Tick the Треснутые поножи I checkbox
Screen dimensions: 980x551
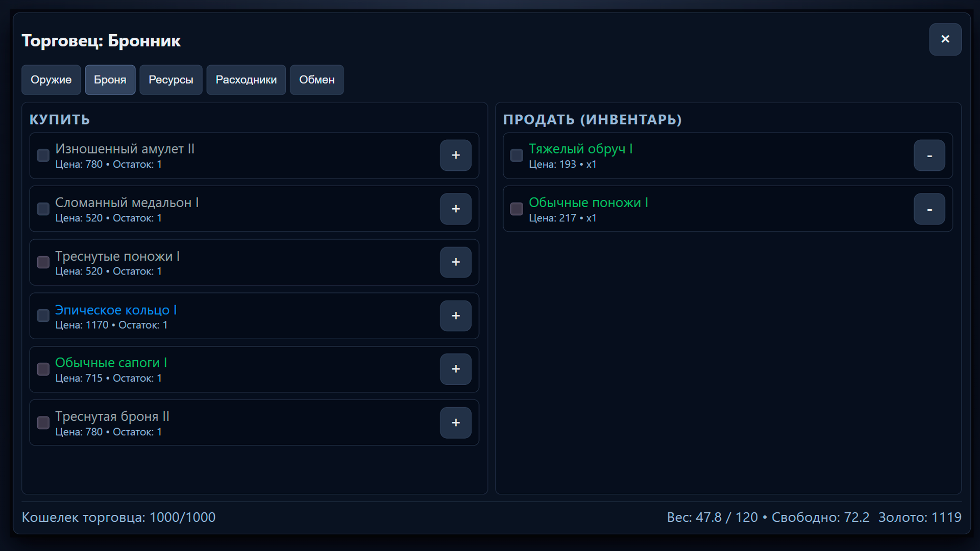43,262
